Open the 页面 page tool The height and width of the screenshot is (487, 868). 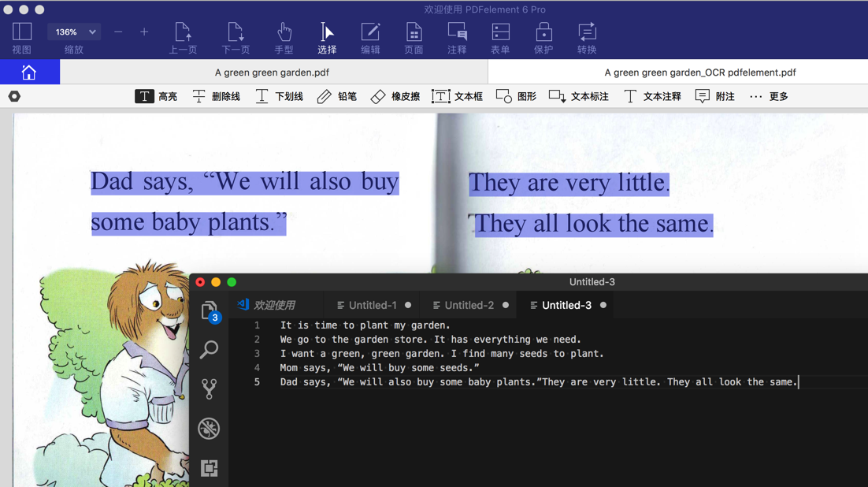[x=414, y=38]
